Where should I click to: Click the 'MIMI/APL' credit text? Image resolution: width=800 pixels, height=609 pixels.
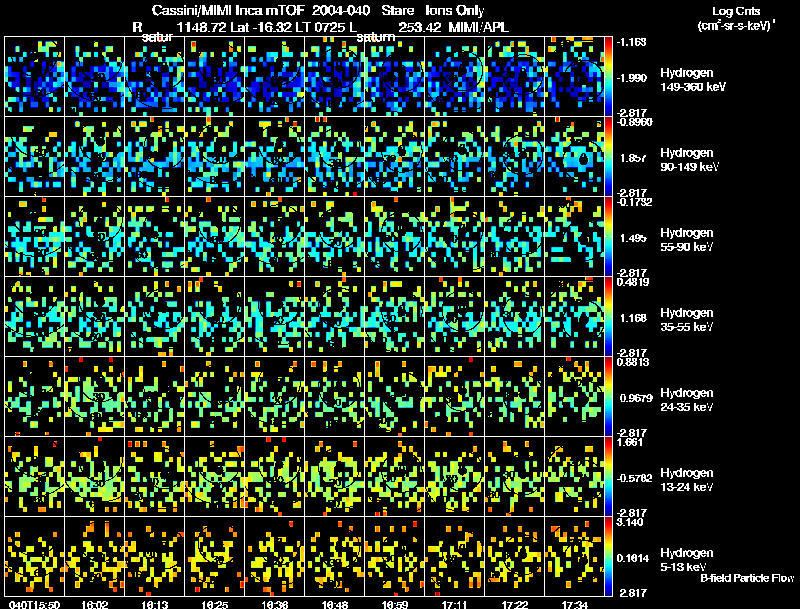pos(479,28)
